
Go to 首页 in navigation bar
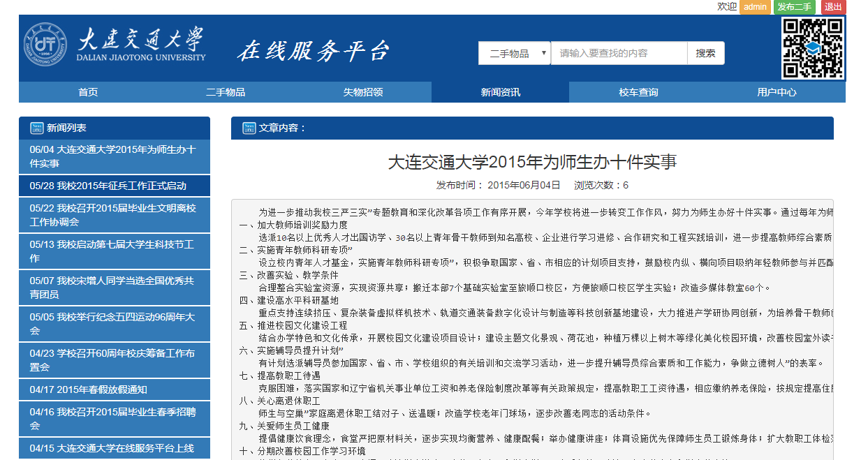point(88,92)
